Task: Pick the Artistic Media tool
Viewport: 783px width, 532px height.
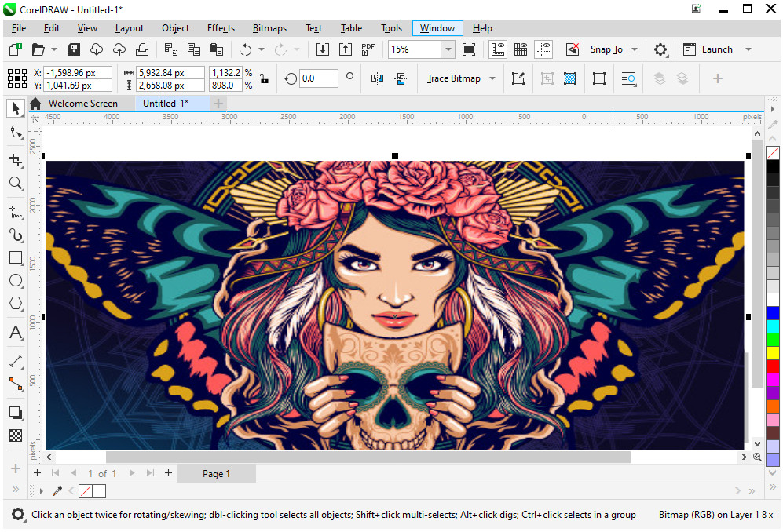Action: point(16,235)
